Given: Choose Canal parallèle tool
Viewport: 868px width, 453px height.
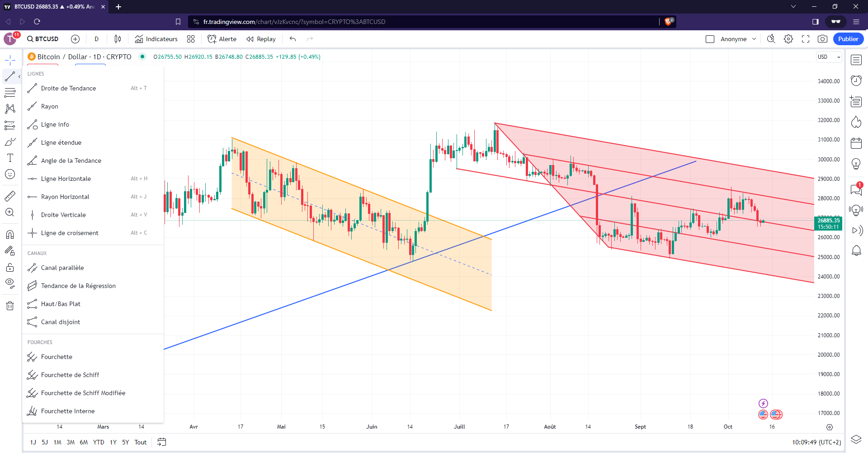Looking at the screenshot, I should point(93,268).
